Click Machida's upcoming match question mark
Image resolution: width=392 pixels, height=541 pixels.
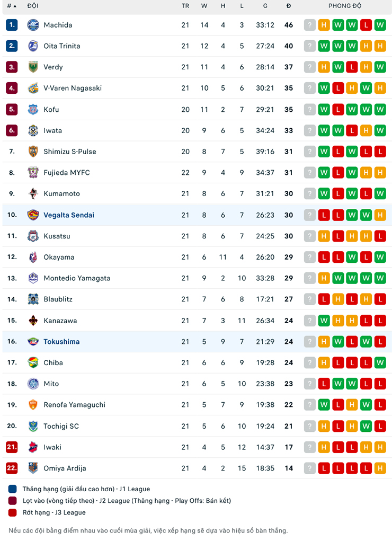tap(310, 25)
